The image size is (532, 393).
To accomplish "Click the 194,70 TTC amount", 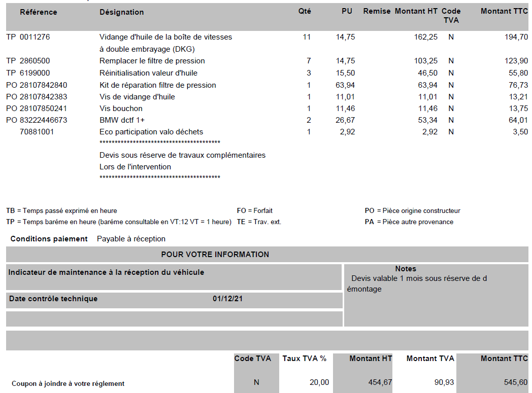I will tap(516, 37).
